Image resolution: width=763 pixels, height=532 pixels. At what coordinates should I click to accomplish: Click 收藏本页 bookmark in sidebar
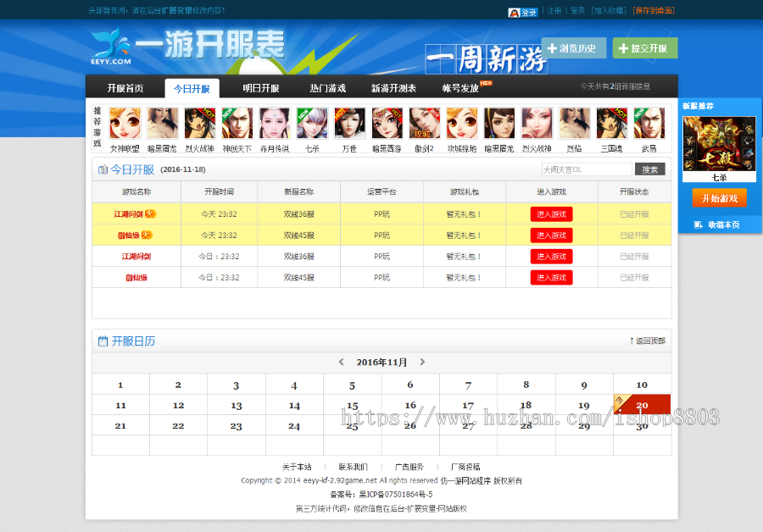tap(716, 224)
